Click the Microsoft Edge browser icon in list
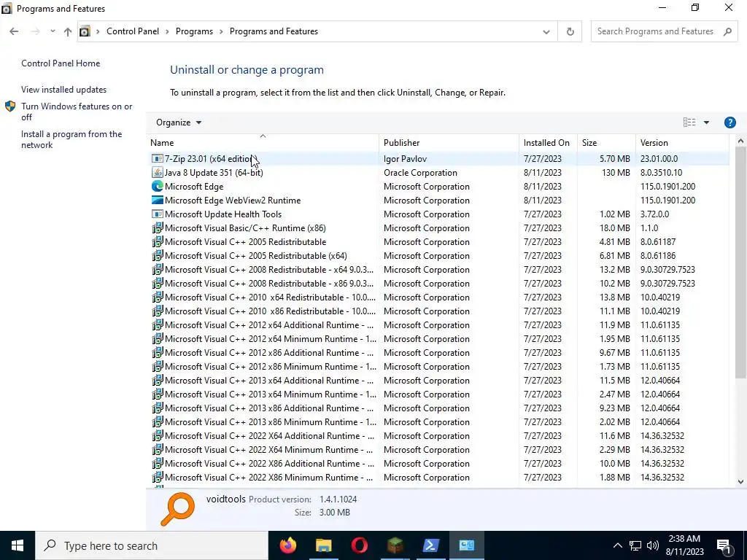The width and height of the screenshot is (747, 560). (158, 186)
